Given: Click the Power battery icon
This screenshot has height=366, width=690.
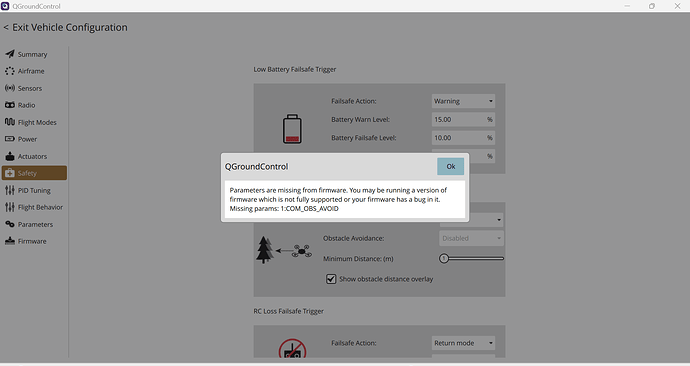Looking at the screenshot, I should click(10, 139).
